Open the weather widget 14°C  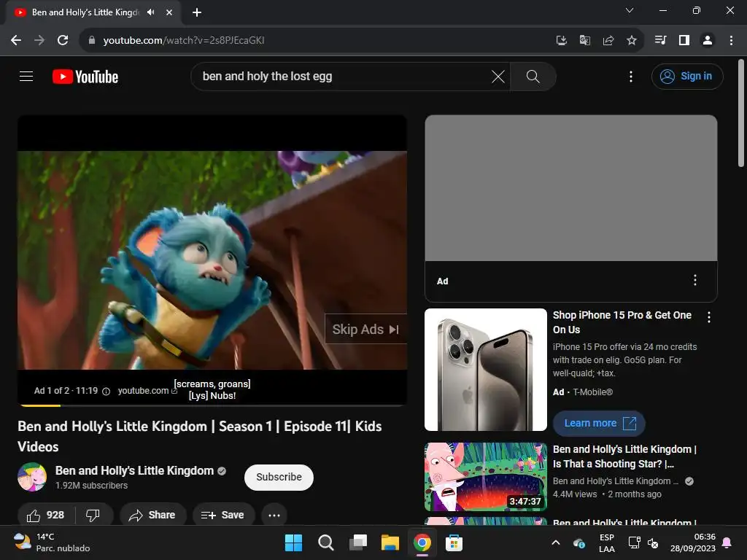pyautogui.click(x=53, y=542)
